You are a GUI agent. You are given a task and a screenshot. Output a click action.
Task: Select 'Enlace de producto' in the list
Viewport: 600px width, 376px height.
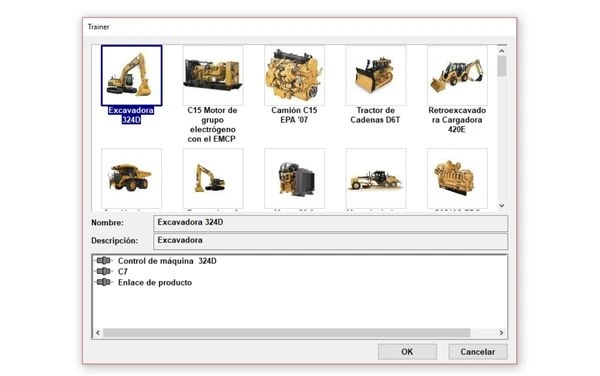[x=155, y=283]
